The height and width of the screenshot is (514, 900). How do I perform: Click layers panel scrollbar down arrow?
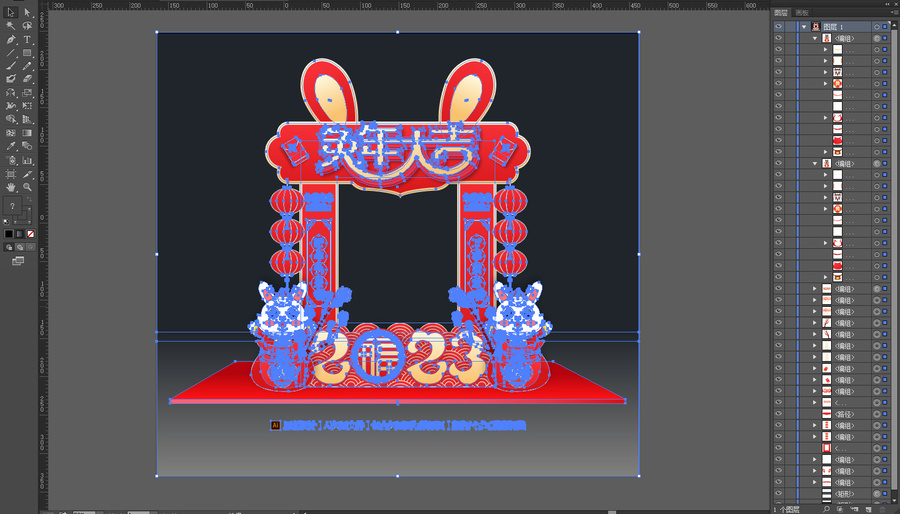pos(894,501)
